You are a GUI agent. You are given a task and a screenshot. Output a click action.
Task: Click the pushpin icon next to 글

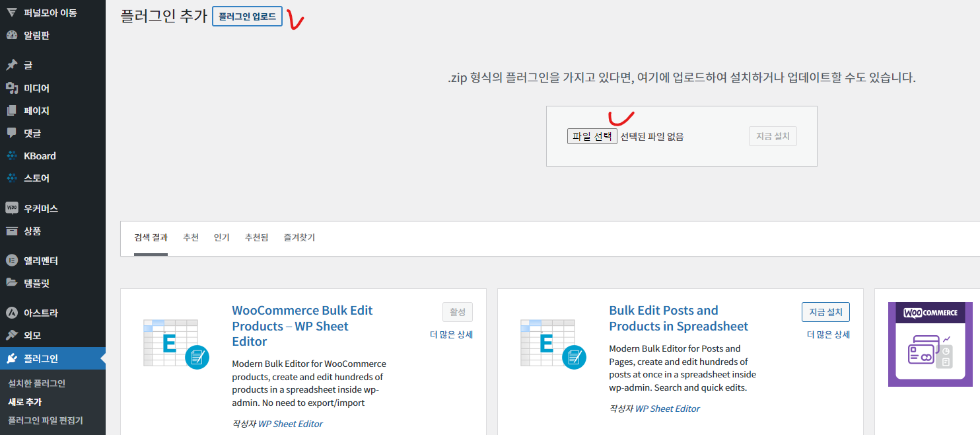pyautogui.click(x=11, y=65)
